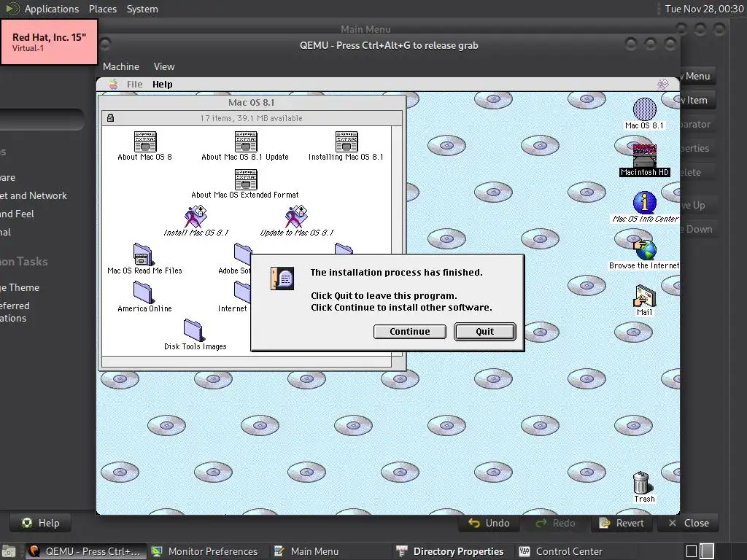The height and width of the screenshot is (560, 747).
Task: Open the QEMU Machine menu
Action: tap(121, 66)
